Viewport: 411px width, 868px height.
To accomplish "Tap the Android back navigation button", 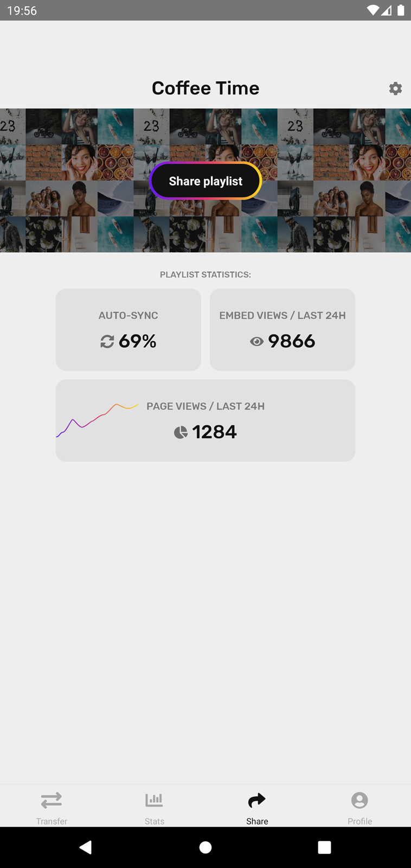I will (86, 847).
